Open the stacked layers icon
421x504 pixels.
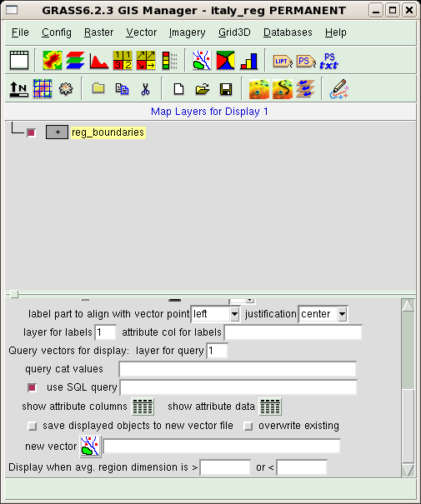click(x=306, y=89)
